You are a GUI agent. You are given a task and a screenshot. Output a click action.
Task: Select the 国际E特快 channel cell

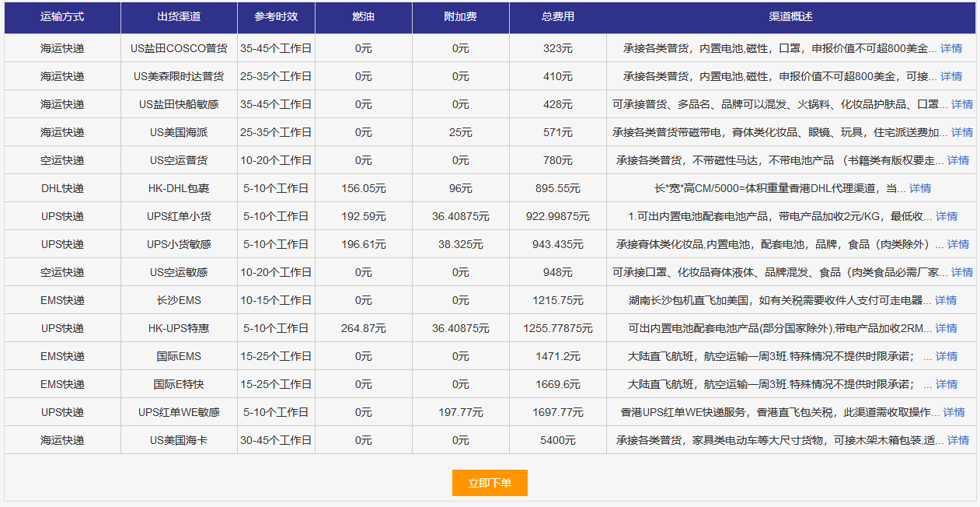179,384
